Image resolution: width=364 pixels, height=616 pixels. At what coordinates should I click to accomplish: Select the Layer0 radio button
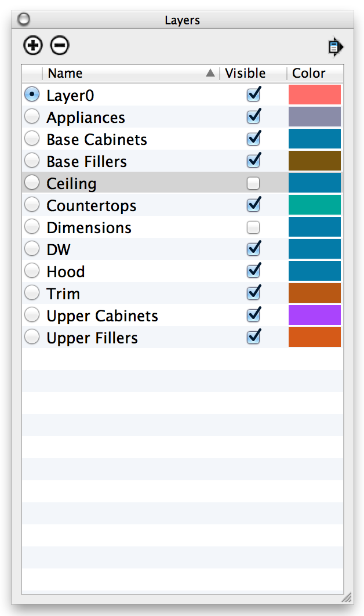pos(32,95)
